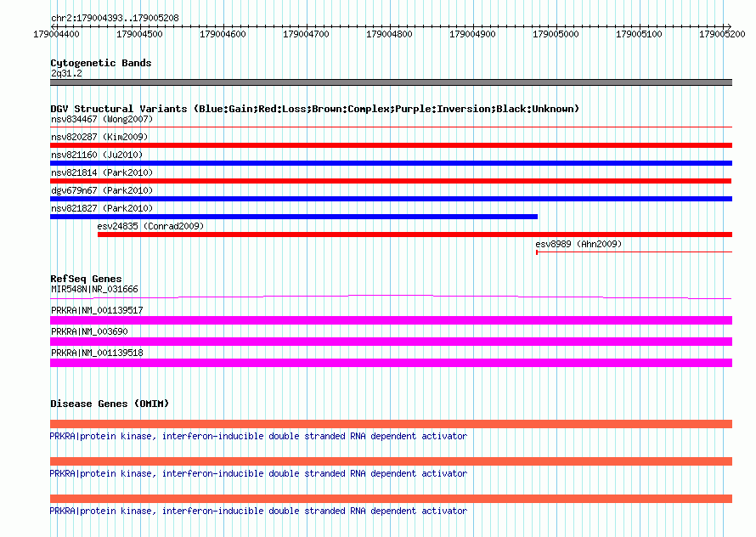Open the first PRKRA protein kinase OMIM link
The width and height of the screenshot is (756, 537).
(x=258, y=436)
